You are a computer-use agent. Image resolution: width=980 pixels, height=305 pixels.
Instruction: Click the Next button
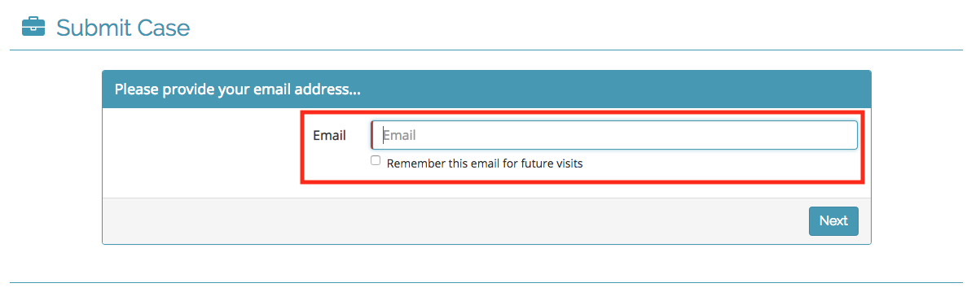[x=833, y=221]
